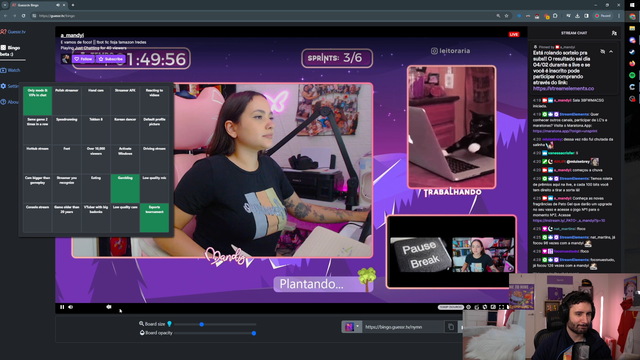This screenshot has height=360, width=640.
Task: Open the browser Downloads icon
Action: (577, 16)
